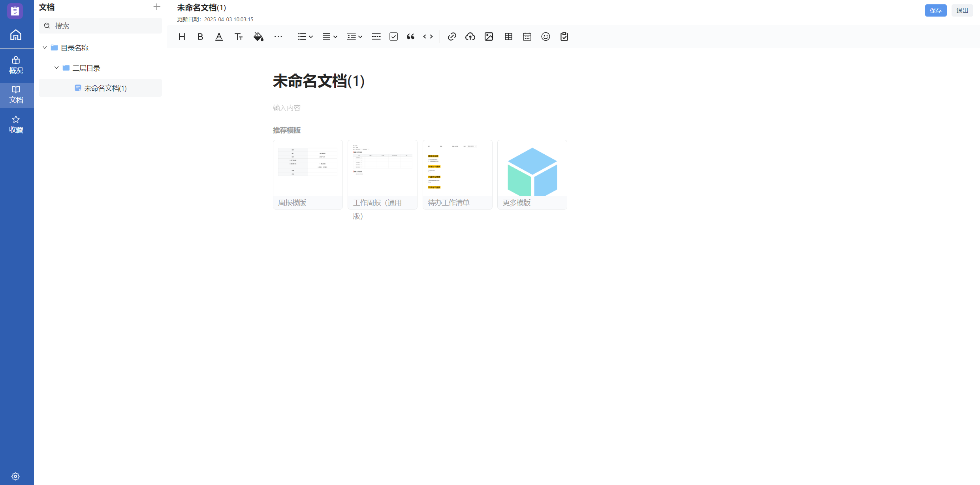Viewport: 980px width, 485px height.
Task: Collapse the 二层目录 folder
Action: coord(56,68)
